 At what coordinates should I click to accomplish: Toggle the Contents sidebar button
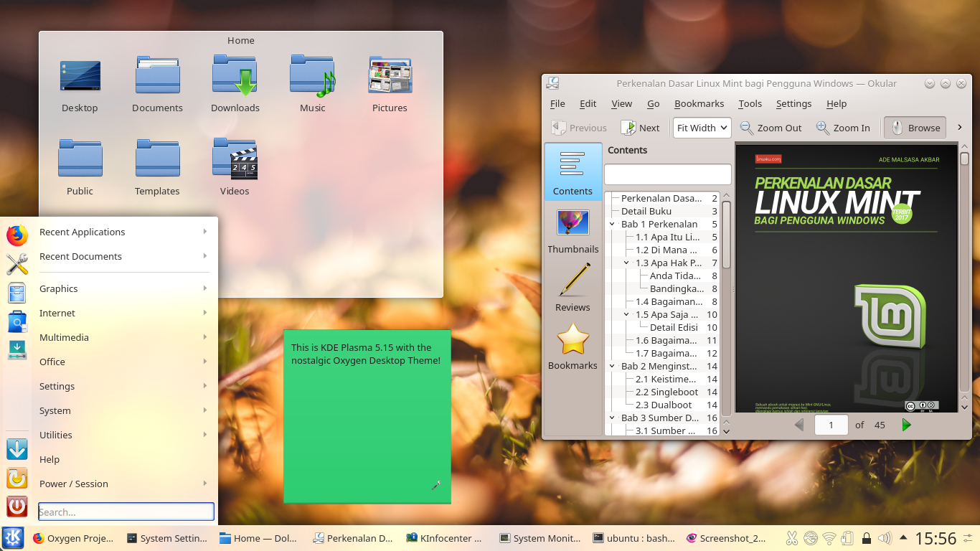click(x=573, y=172)
